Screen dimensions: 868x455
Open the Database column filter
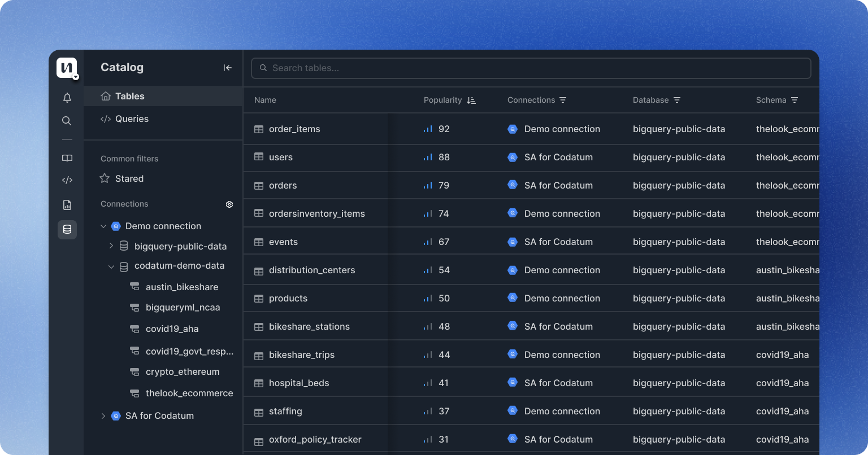click(677, 100)
